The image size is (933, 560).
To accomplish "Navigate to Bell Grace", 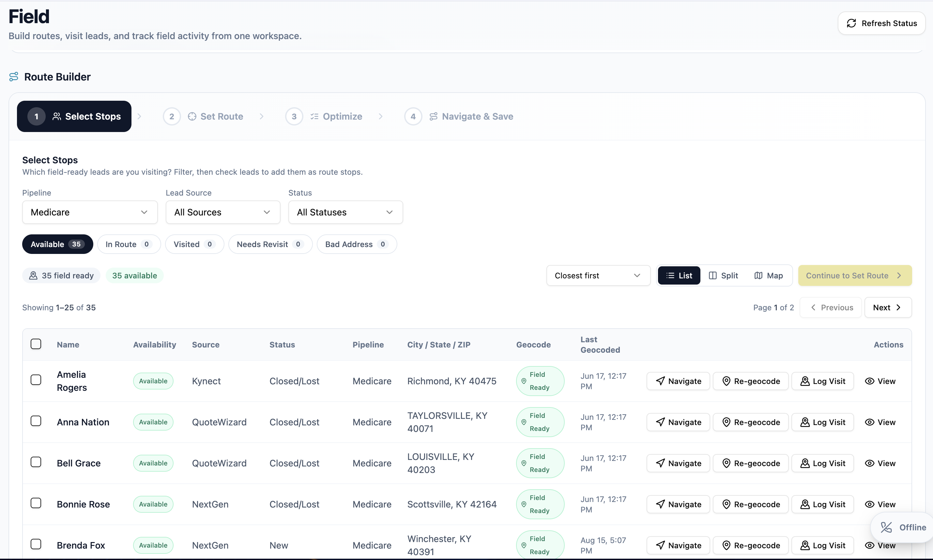I will (x=678, y=464).
